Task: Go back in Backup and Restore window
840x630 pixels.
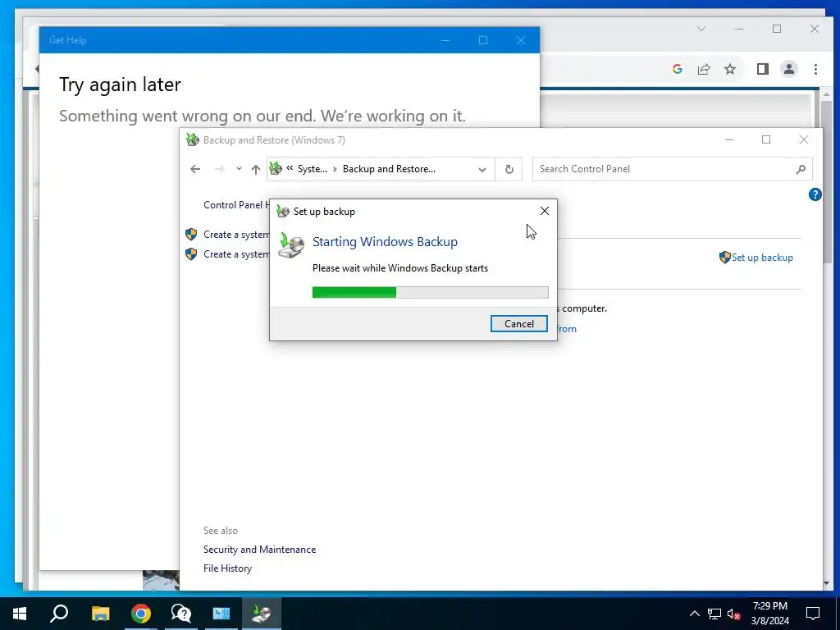Action: pos(195,169)
